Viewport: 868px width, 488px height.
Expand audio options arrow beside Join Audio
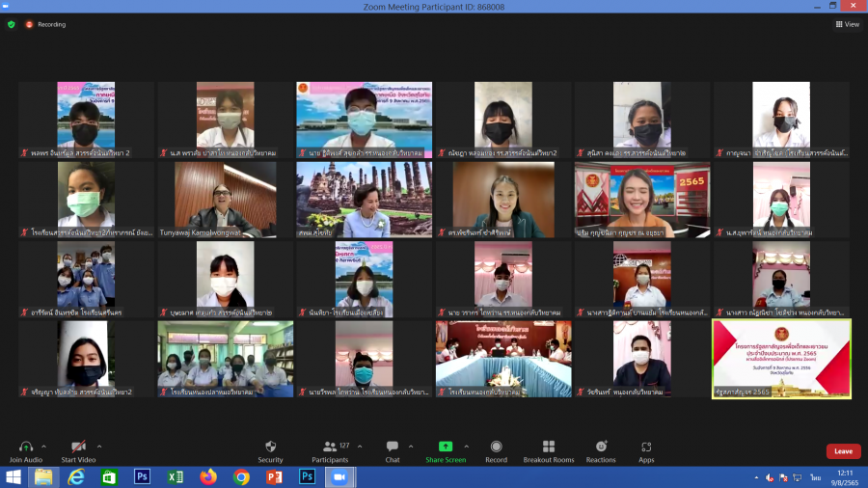click(x=45, y=446)
